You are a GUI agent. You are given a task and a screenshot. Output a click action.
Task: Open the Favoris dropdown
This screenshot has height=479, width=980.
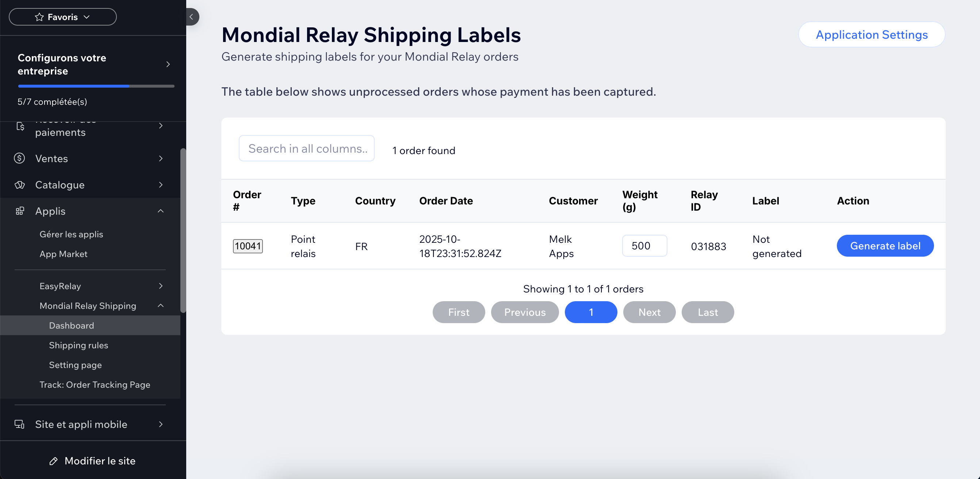pos(63,17)
